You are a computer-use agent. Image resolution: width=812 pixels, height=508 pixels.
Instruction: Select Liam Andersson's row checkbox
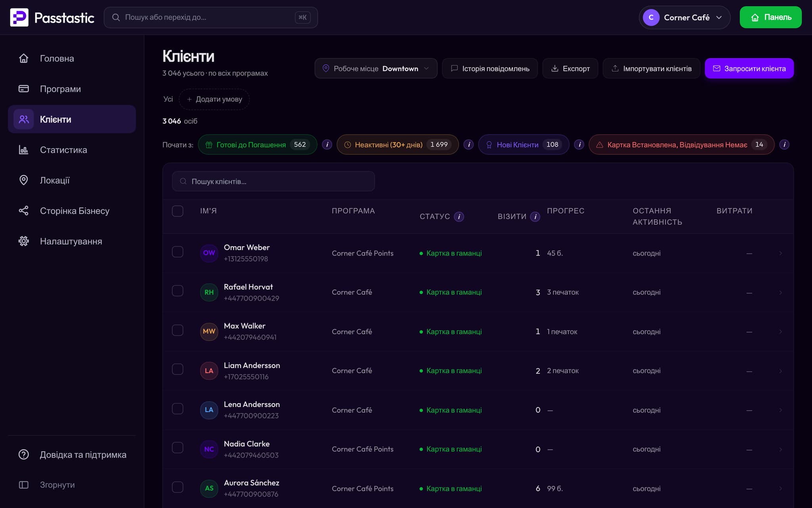pyautogui.click(x=178, y=369)
